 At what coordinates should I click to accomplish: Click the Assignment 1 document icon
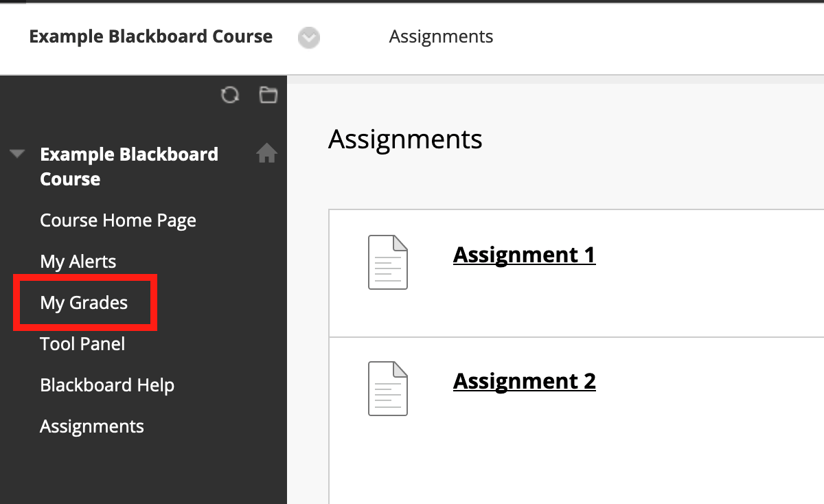[388, 262]
